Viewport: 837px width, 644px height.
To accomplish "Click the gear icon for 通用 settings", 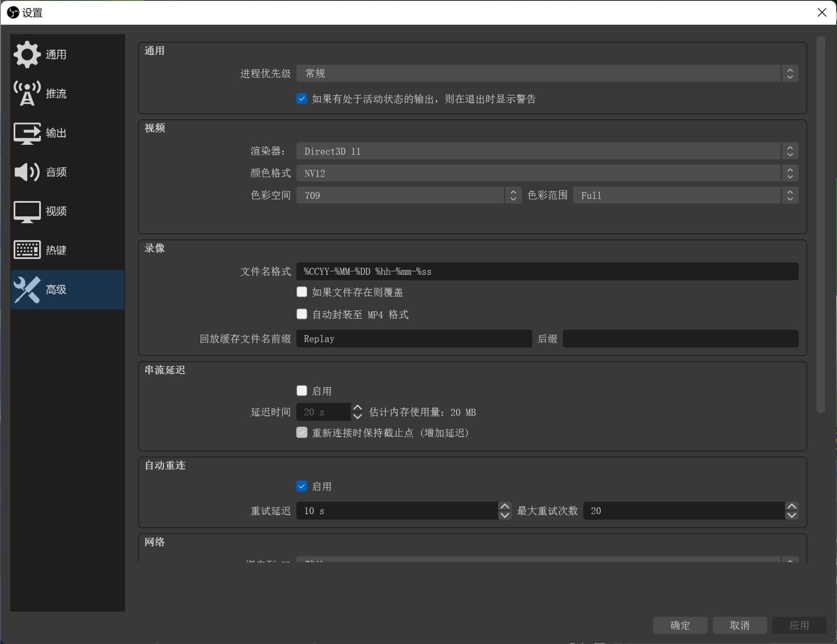I will coord(27,55).
